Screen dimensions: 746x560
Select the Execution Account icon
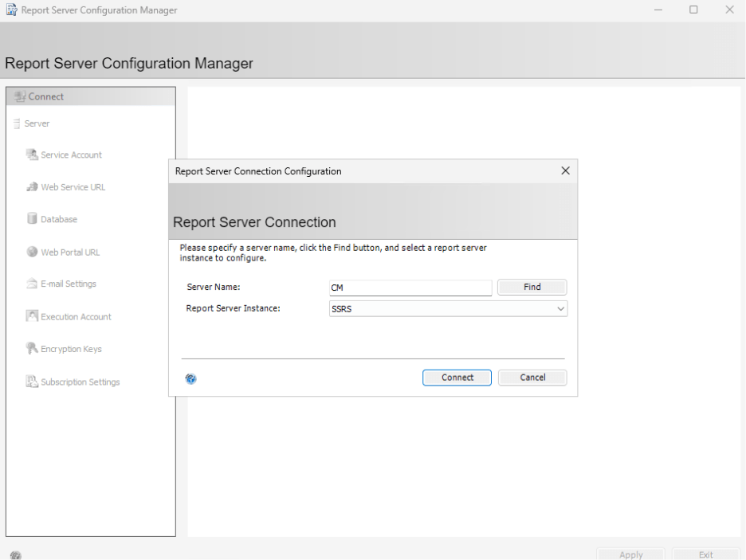(x=32, y=316)
